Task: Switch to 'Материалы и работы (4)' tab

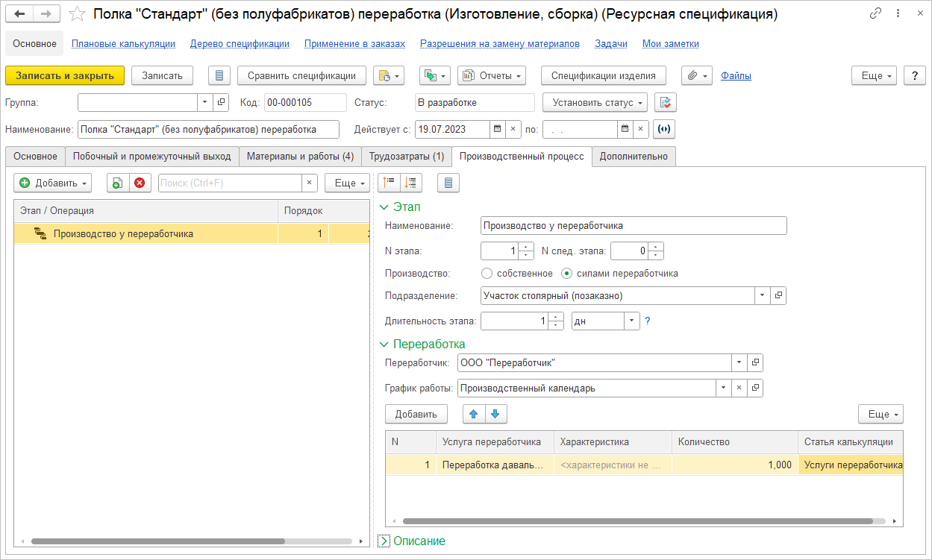Action: 300,157
